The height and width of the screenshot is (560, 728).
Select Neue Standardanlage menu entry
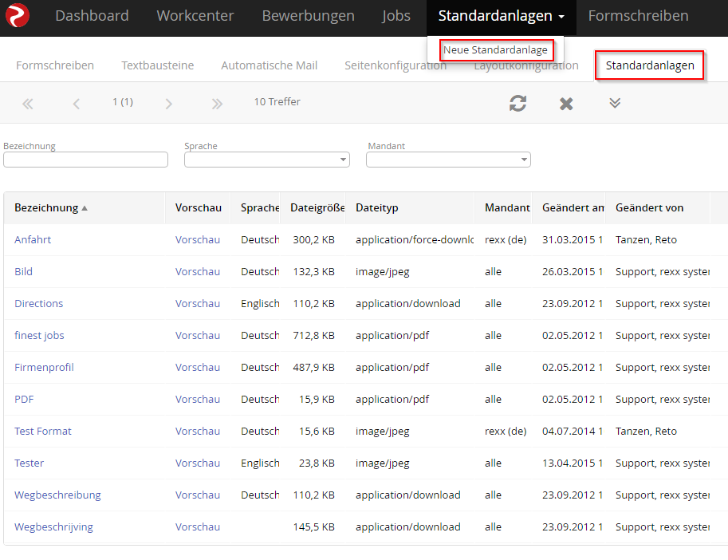click(x=495, y=49)
